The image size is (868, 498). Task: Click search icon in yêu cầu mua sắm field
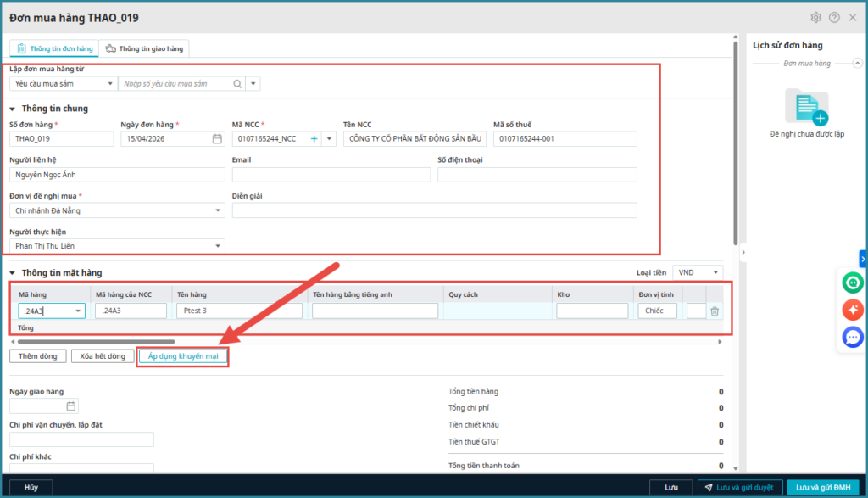click(x=237, y=84)
